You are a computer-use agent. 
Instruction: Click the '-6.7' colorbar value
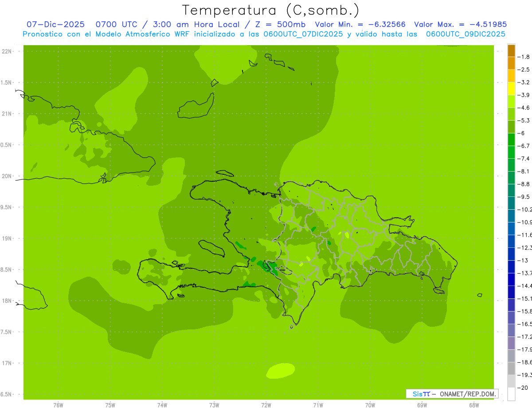point(524,146)
